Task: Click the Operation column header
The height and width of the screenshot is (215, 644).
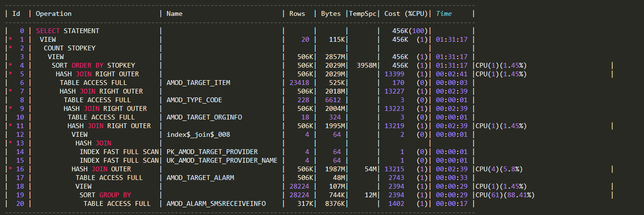Action: pos(53,14)
